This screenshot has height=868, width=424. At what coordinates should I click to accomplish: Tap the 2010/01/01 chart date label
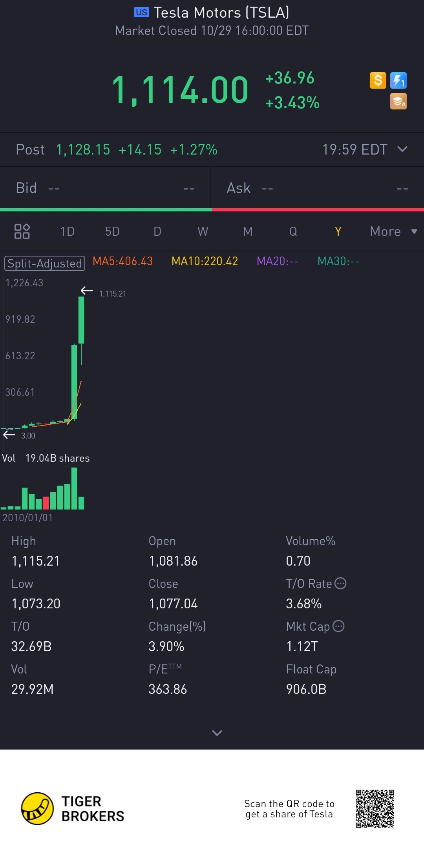[27, 518]
